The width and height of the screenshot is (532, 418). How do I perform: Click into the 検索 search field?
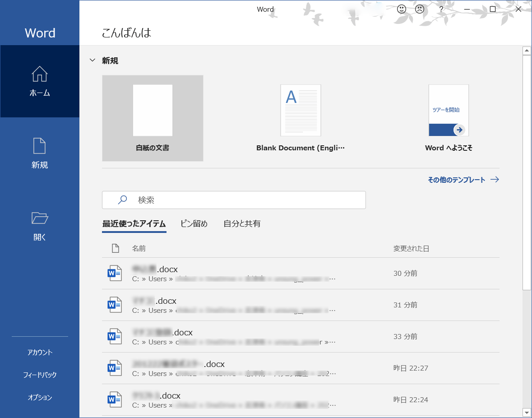(234, 200)
